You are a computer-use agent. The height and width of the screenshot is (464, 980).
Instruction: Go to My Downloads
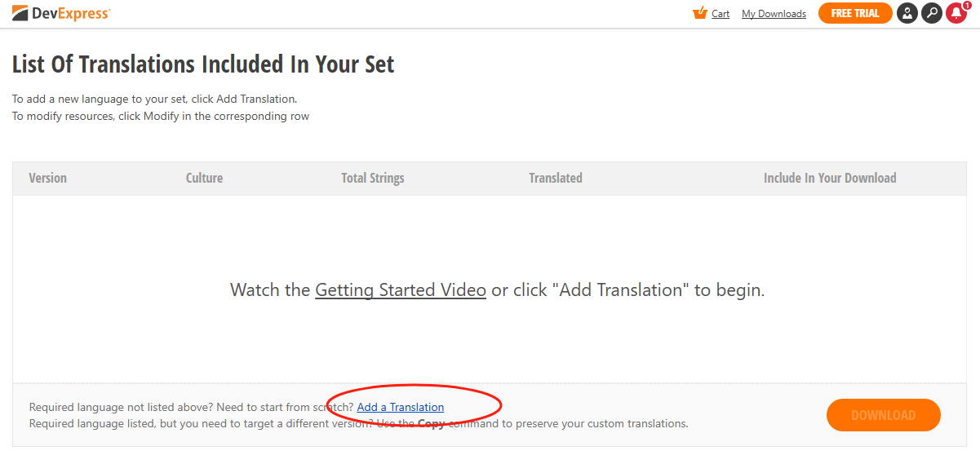point(774,14)
